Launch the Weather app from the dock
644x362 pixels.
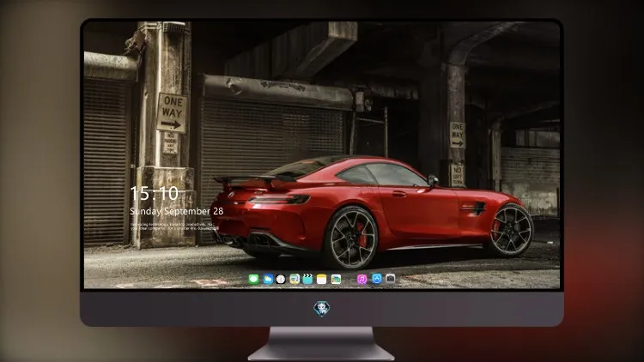(x=268, y=279)
